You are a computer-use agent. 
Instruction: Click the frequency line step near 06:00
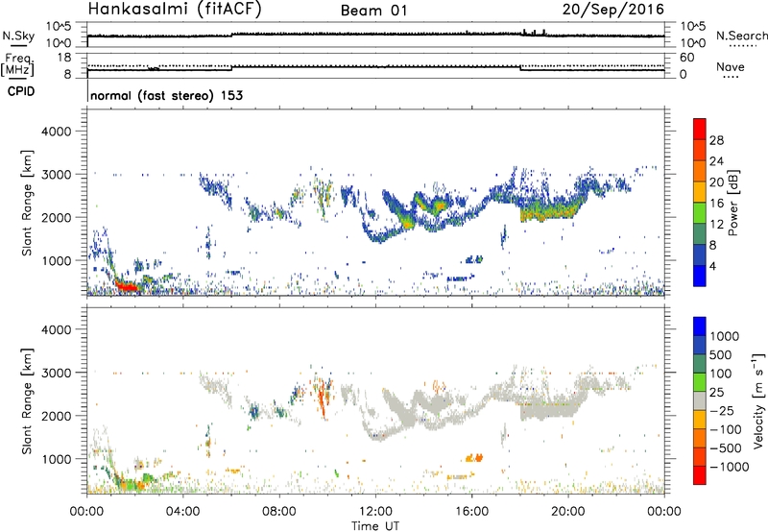tap(231, 68)
